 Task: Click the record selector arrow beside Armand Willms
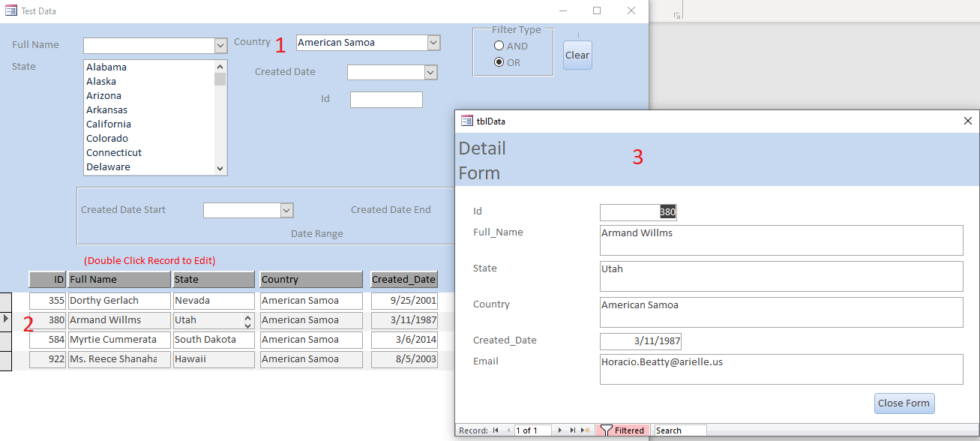(x=6, y=319)
